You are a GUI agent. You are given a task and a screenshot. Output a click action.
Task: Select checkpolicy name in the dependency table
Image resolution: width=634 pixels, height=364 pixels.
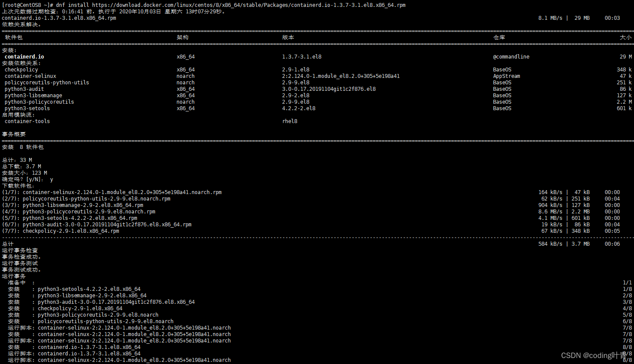[x=21, y=70]
